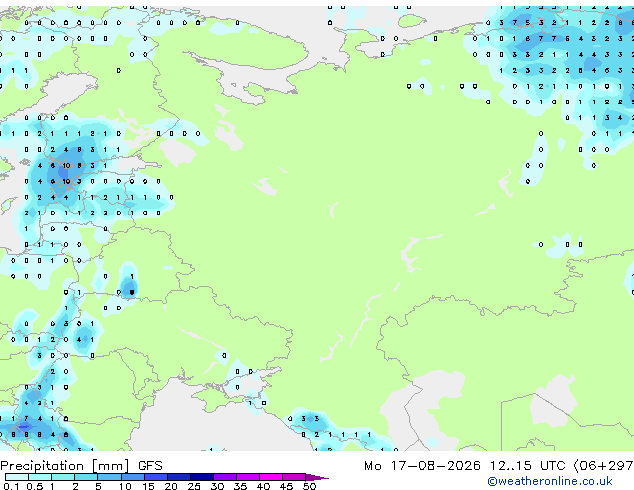Viewport: 634px width, 490px height.
Task: Click the purple arrow tip past 50 on legend
Action: (x=317, y=477)
